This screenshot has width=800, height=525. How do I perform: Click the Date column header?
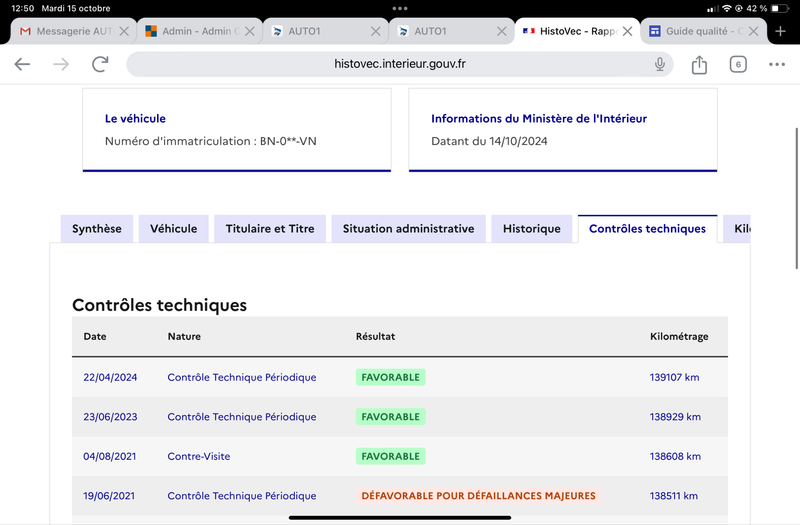[x=95, y=337]
